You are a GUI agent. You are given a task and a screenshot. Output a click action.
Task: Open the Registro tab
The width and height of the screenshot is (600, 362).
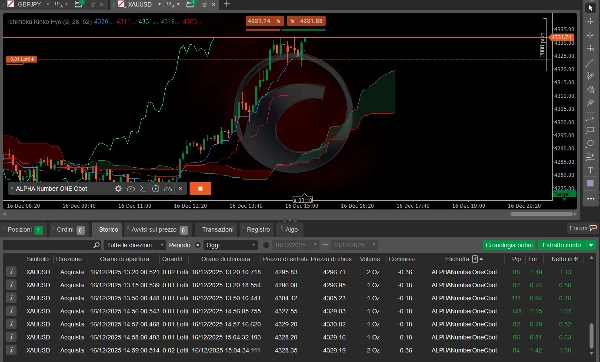coord(258,230)
